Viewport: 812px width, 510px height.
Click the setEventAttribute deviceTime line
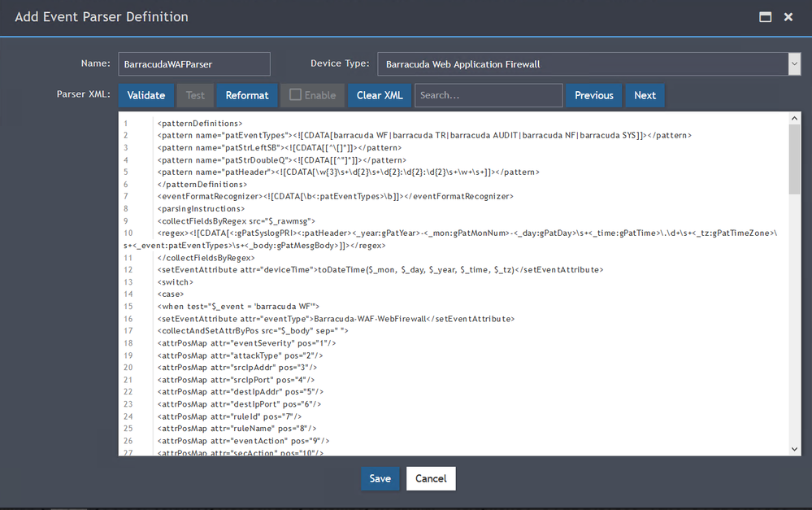point(380,270)
